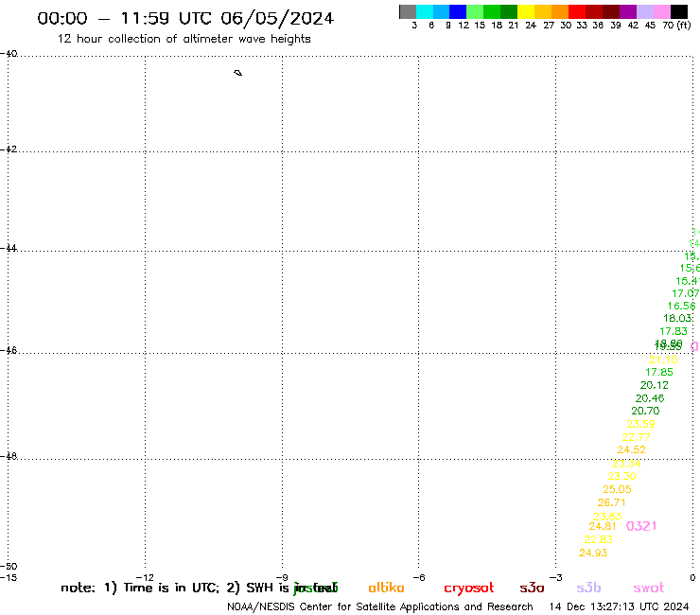
Task: Click the '70 (ft)' scale label
Action: (676, 26)
